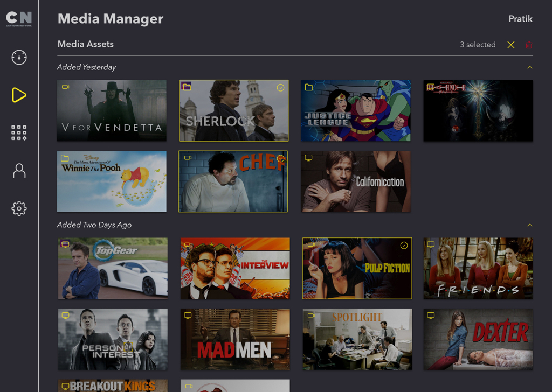Click the Added Yesterday label

87,67
